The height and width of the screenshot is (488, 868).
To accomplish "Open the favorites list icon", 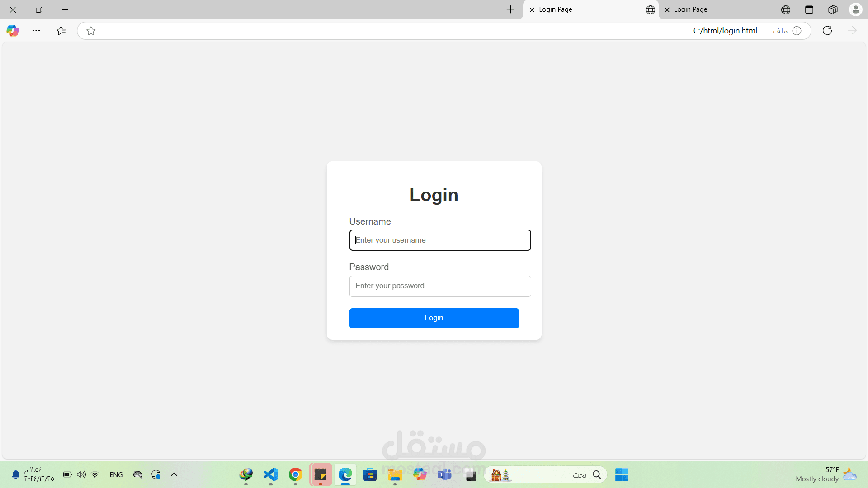I will click(x=61, y=31).
